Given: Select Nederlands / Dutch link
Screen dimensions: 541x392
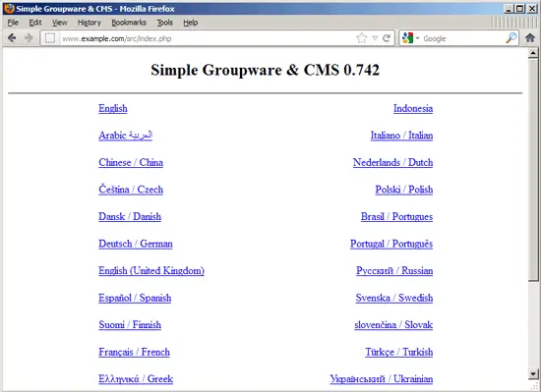Looking at the screenshot, I should [x=392, y=162].
